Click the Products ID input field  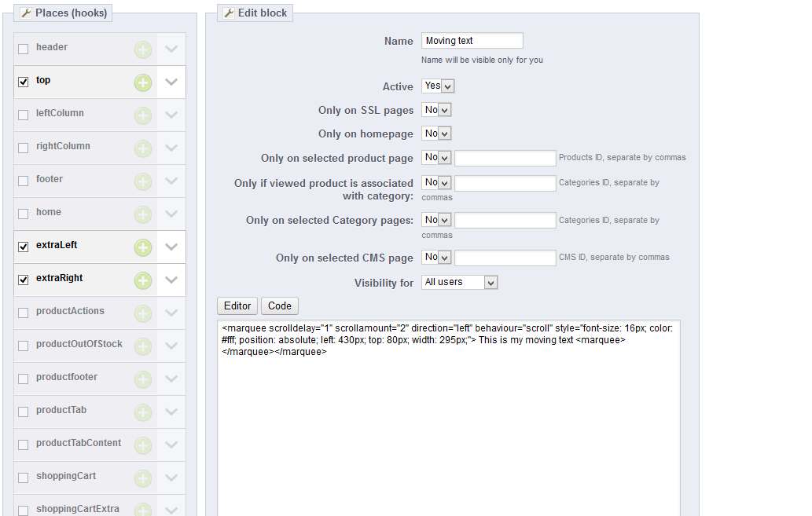tap(505, 158)
